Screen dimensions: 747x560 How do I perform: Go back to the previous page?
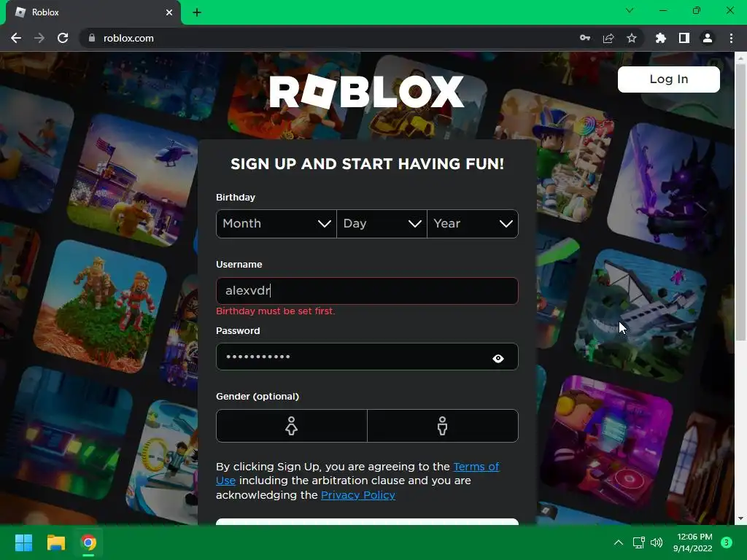point(16,38)
